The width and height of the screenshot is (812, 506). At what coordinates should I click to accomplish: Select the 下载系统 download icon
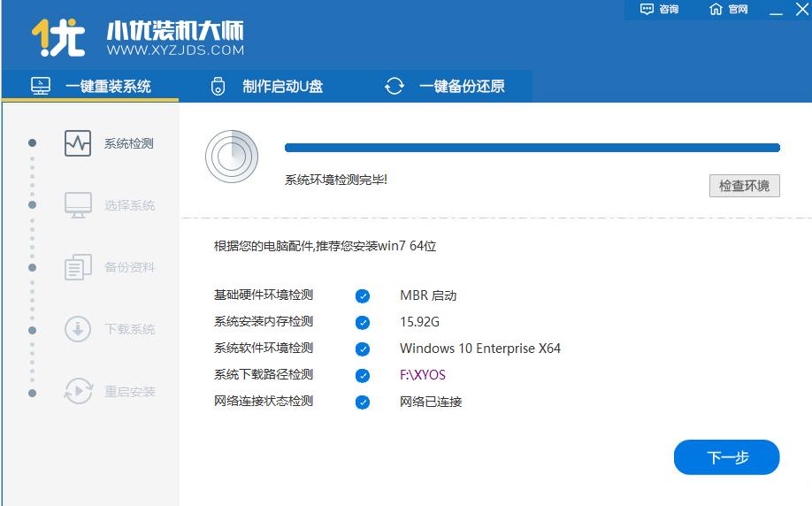(x=78, y=329)
